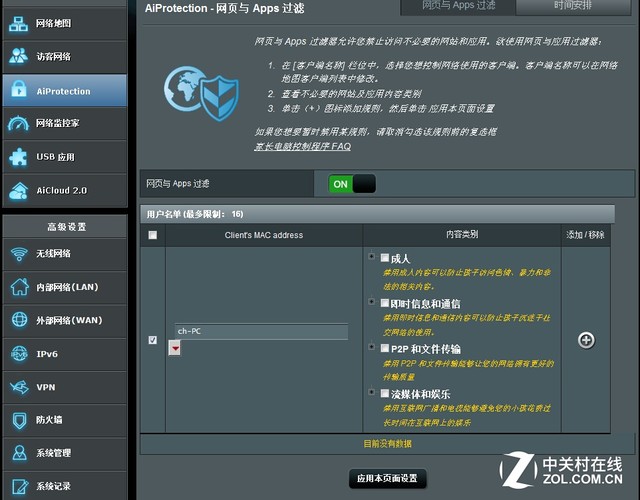Select the AiProtection lock icon
Screen dimensions: 640x500
[18, 90]
